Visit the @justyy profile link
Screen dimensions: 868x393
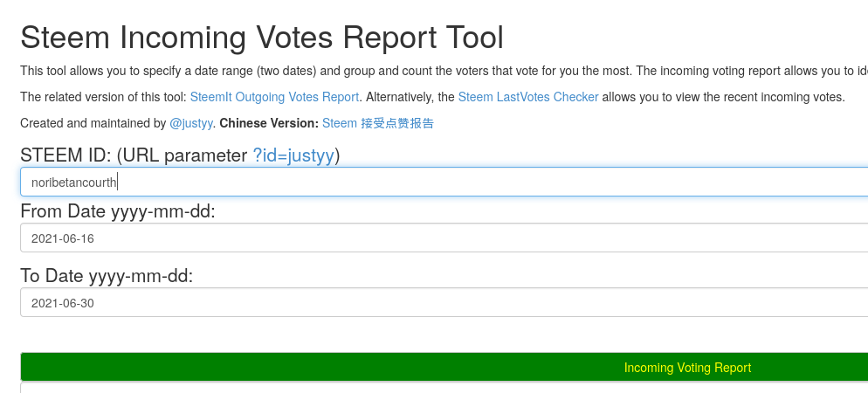pyautogui.click(x=191, y=123)
